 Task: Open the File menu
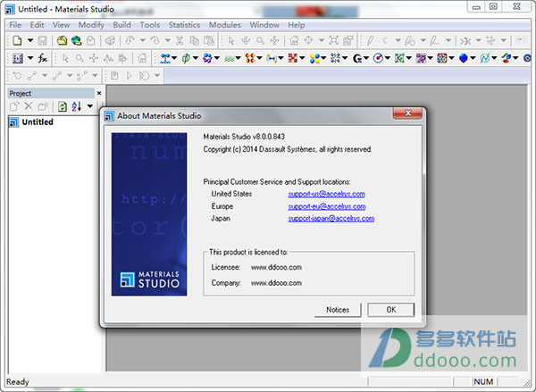(x=15, y=25)
